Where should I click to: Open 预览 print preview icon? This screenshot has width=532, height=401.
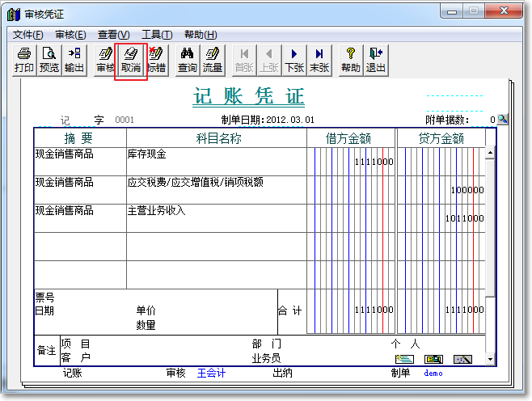click(x=49, y=61)
